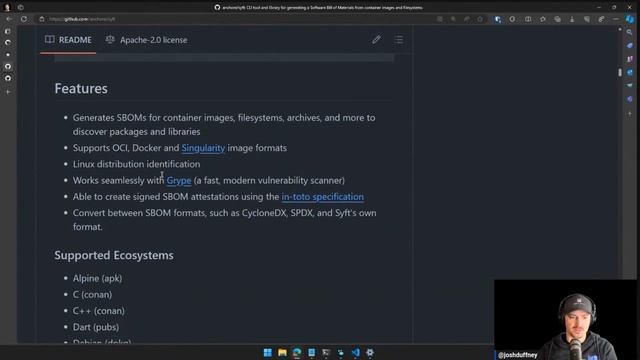Select the second GitHub vertical tab
The image size is (640, 360).
click(x=8, y=78)
